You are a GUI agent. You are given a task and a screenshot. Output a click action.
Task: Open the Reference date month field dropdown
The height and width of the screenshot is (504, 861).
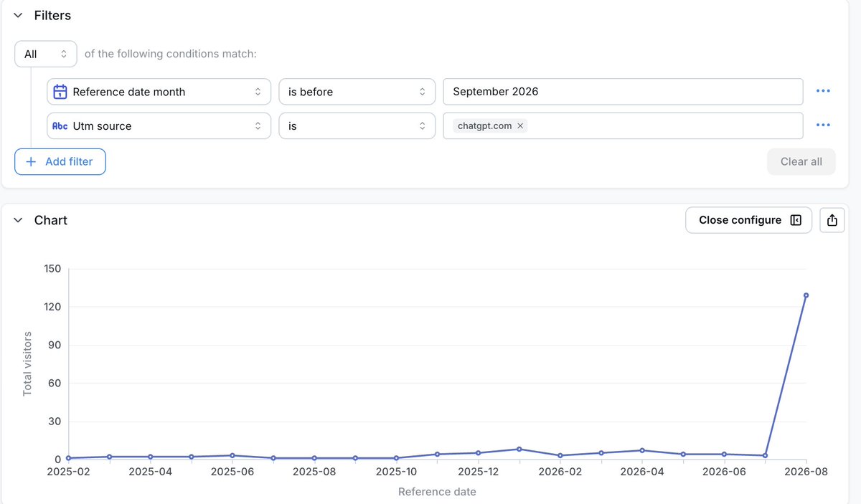[159, 92]
